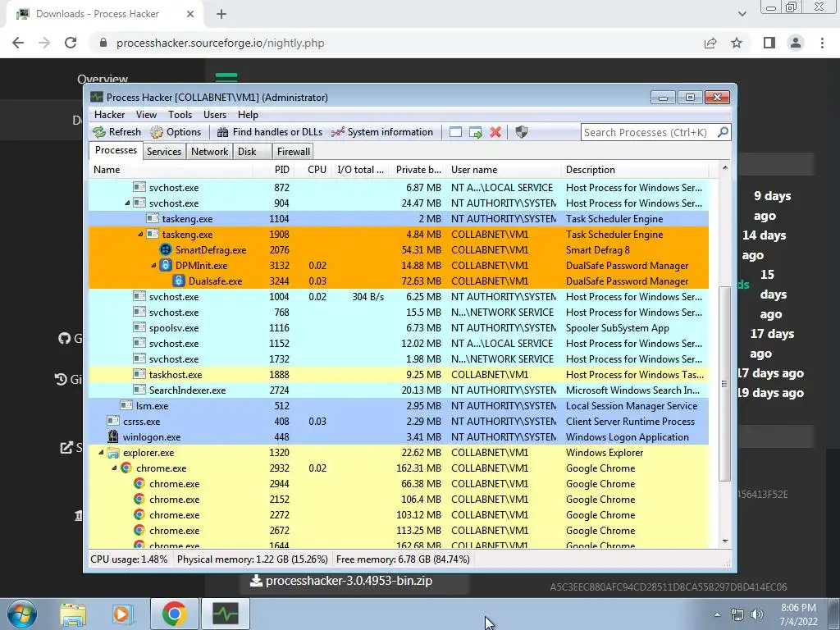
Task: Click the scrollbar down arrow in process list
Action: coord(725,541)
